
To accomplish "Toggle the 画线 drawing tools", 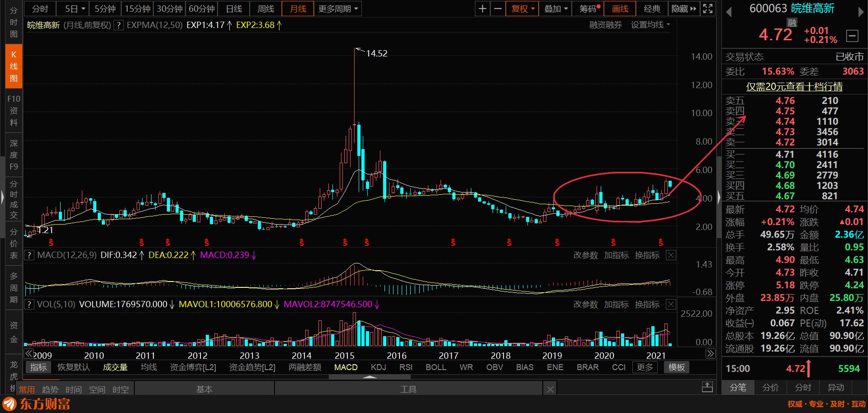I will click(x=620, y=9).
